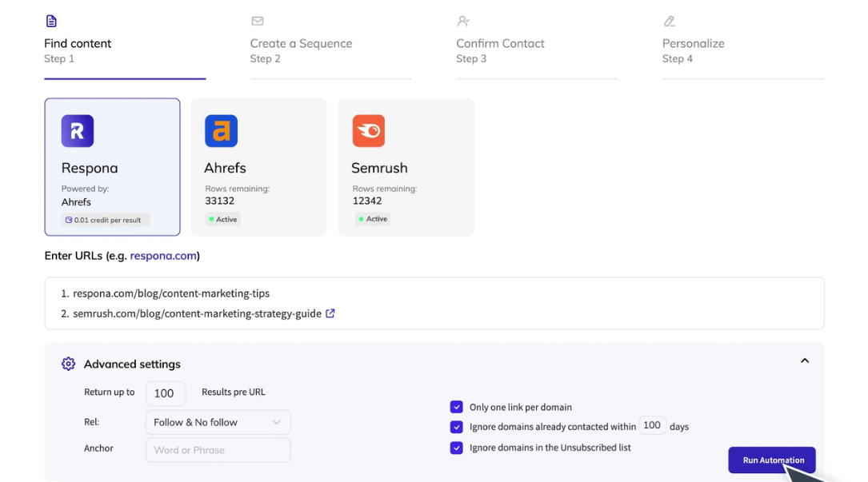Collapse Advanced settings with the chevron
This screenshot has height=482, width=868.
pyautogui.click(x=804, y=361)
